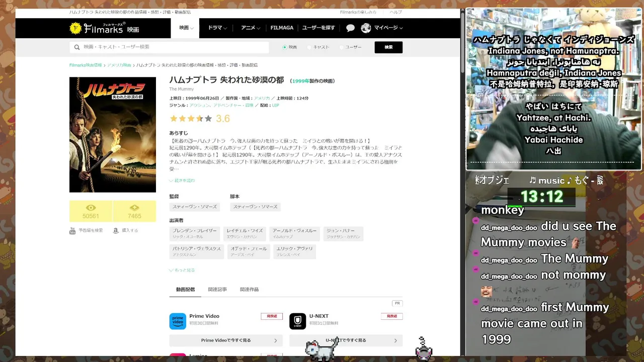Click the star rating showing 3.6

(x=200, y=119)
